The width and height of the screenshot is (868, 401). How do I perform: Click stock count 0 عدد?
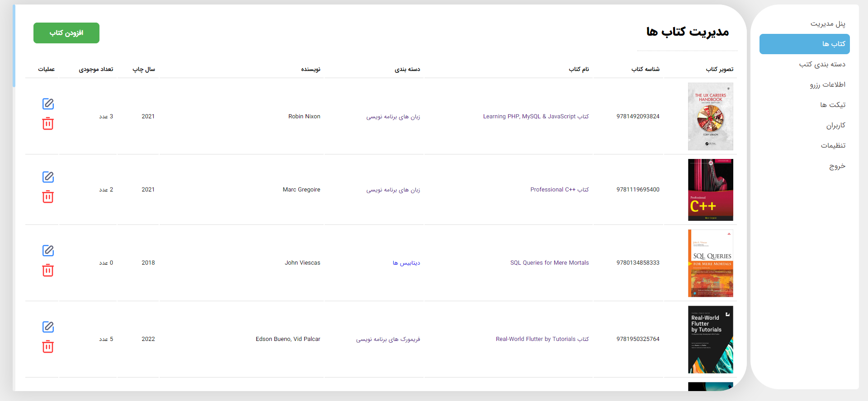pos(106,263)
